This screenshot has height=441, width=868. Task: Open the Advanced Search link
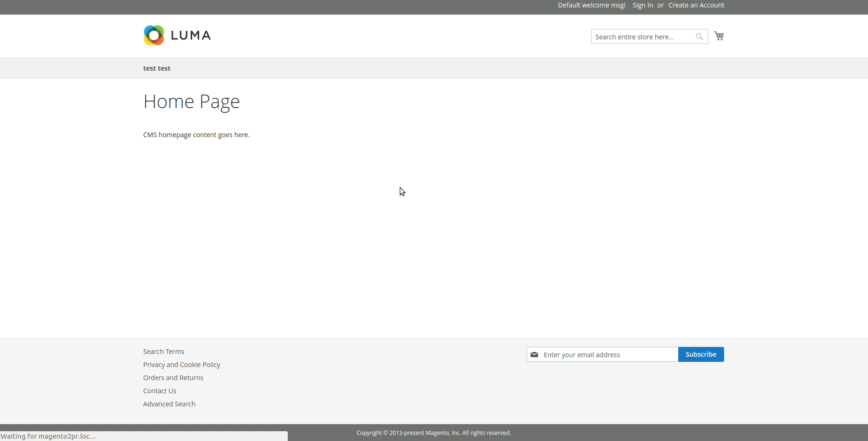click(169, 404)
